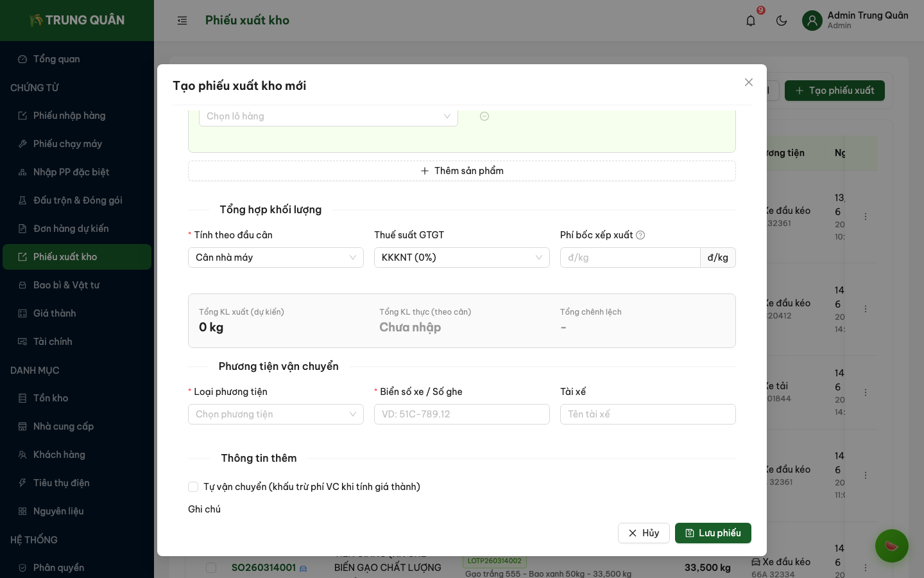The image size is (924, 578).
Task: Enable the Tự vận chuyển checkbox
Action: click(x=193, y=487)
